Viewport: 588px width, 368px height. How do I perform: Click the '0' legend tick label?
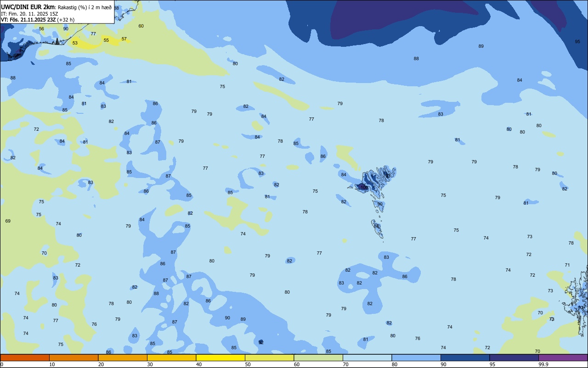(2, 364)
